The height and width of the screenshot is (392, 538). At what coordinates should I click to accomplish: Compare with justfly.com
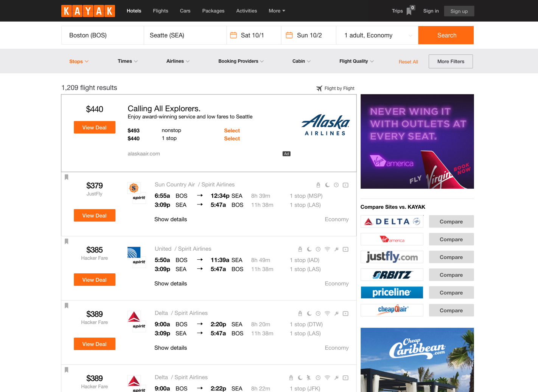pos(451,257)
